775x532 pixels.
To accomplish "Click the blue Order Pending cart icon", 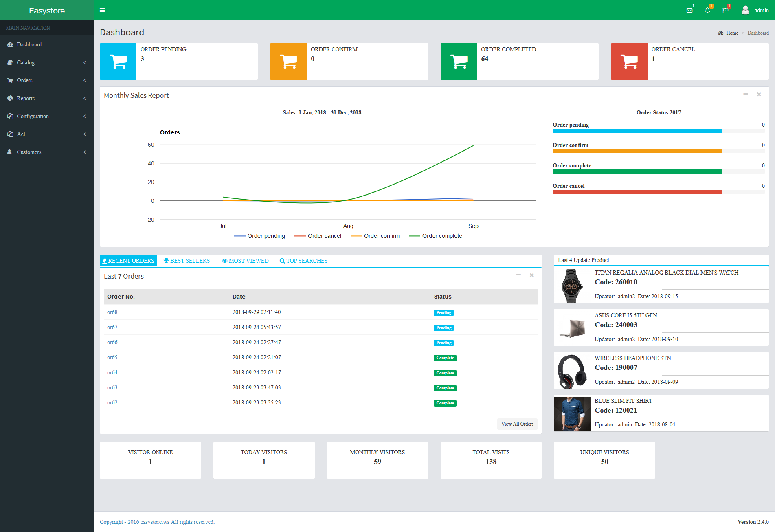I will pyautogui.click(x=118, y=62).
